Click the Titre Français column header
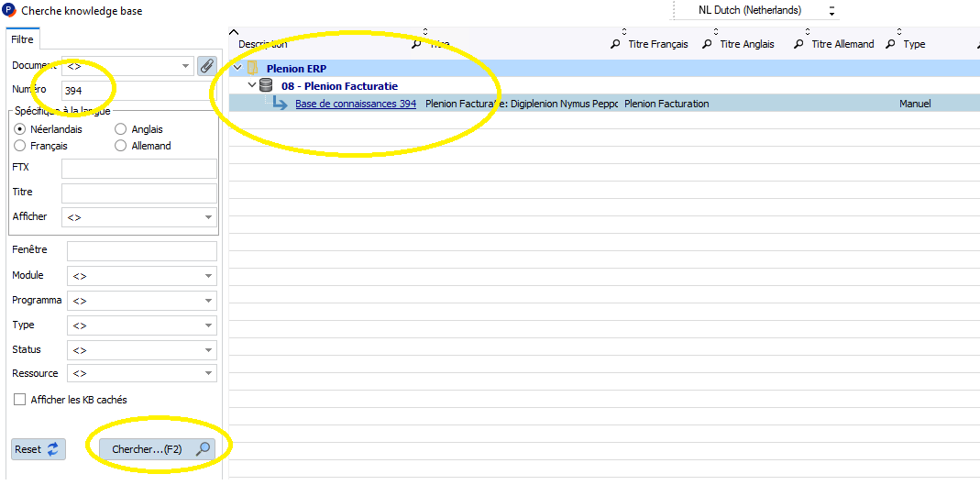Screen dimensions: 980x485 pyautogui.click(x=658, y=44)
